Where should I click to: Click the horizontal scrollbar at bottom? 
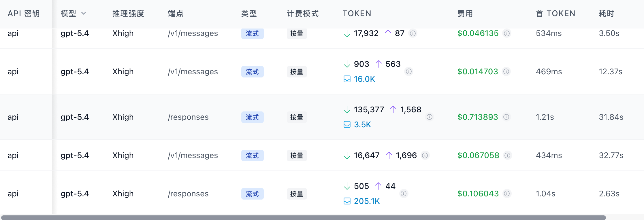303,218
